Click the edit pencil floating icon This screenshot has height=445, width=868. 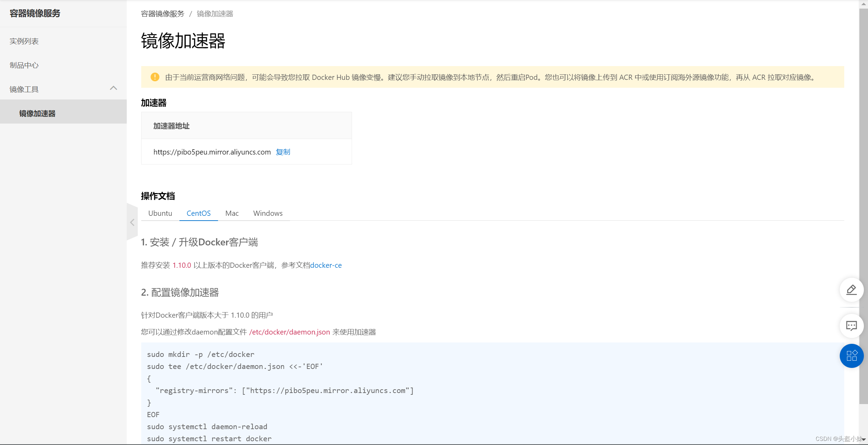(x=851, y=290)
